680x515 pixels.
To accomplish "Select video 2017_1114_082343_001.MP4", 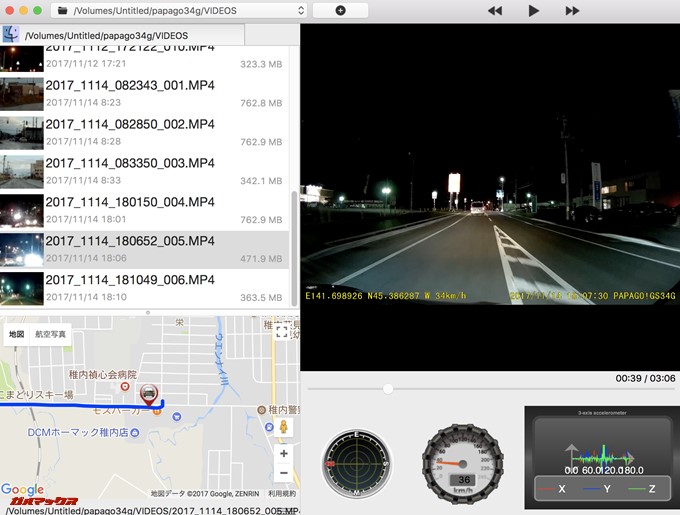I will 130,92.
